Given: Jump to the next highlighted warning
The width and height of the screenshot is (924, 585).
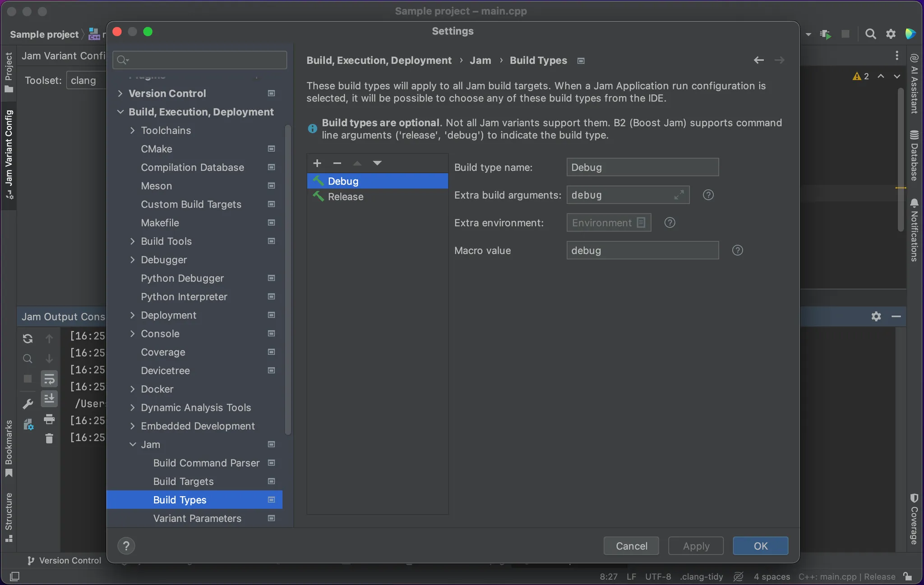Looking at the screenshot, I should [897, 77].
